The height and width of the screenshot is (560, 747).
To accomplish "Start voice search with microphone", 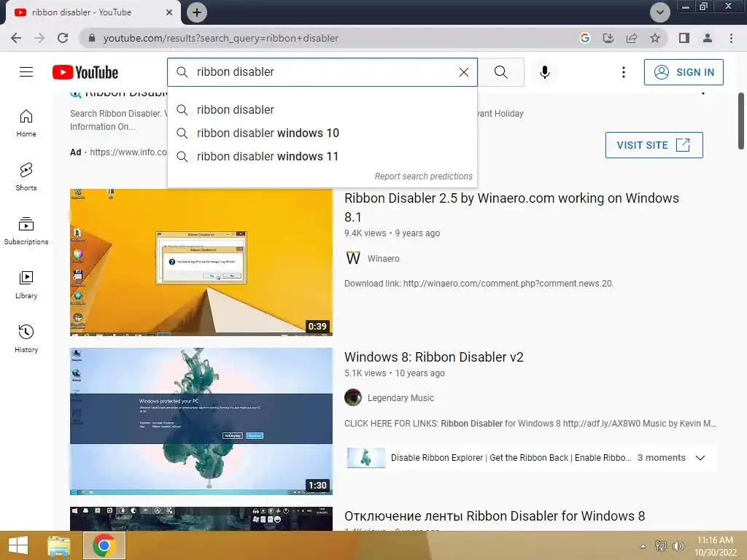I will click(544, 72).
